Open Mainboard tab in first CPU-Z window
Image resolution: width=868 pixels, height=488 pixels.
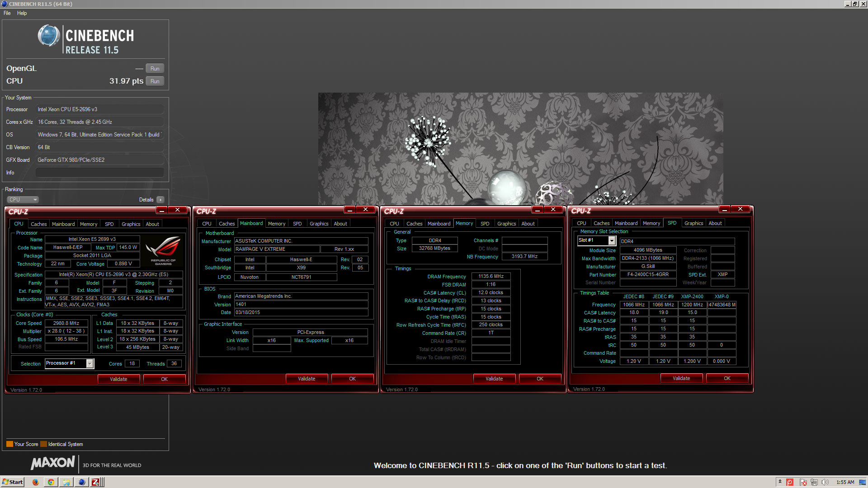point(63,224)
